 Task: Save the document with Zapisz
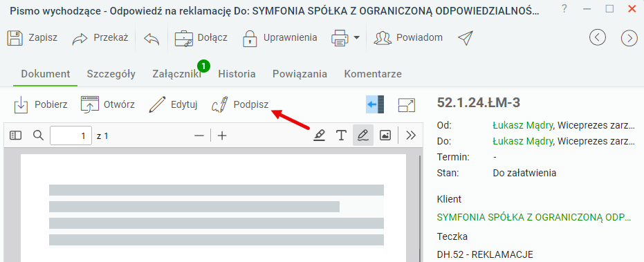click(x=33, y=38)
